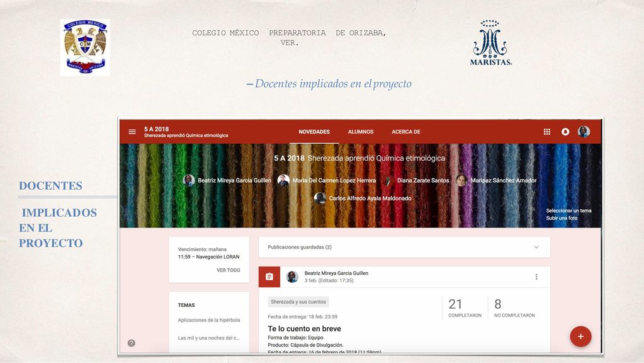Open the 21 Completaron count

point(465,308)
